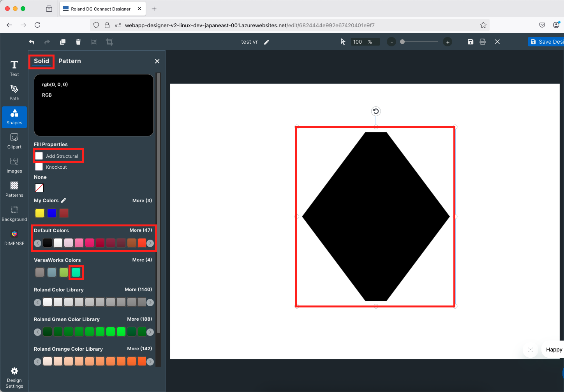Redo the last undone action

[47, 42]
